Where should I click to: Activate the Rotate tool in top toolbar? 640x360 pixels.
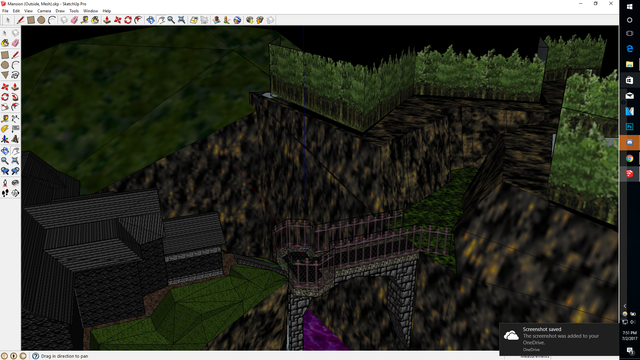pyautogui.click(x=128, y=20)
